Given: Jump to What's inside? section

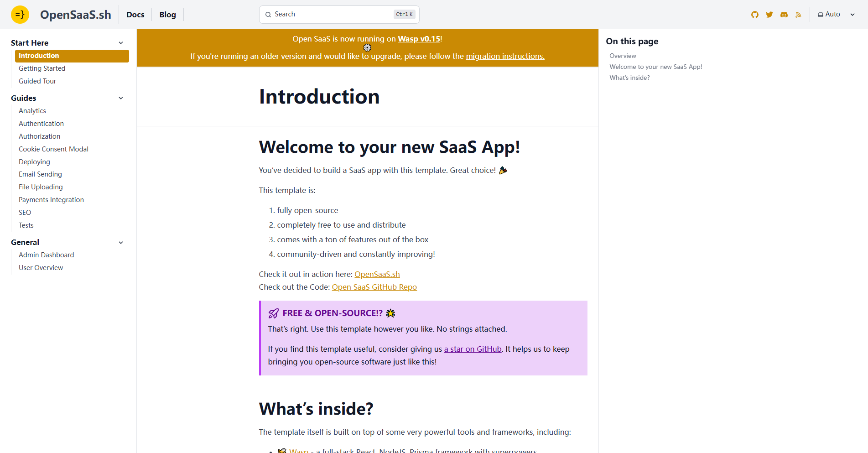Looking at the screenshot, I should pos(629,78).
